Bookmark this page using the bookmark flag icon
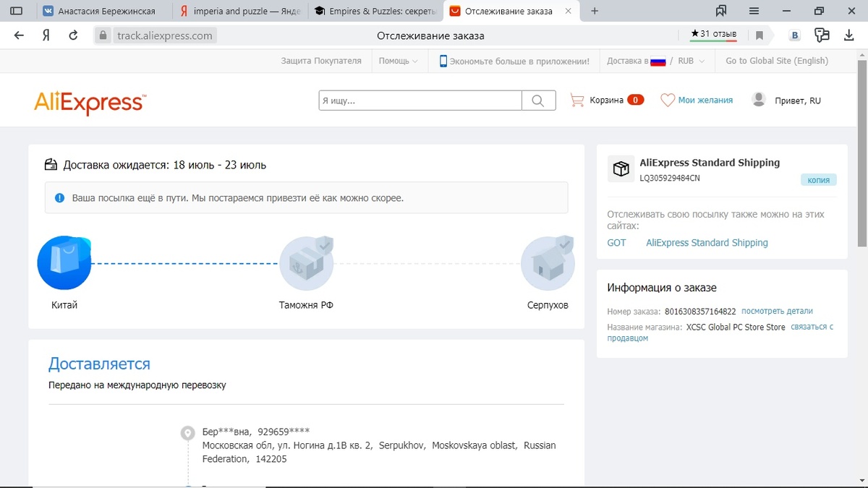This screenshot has width=868, height=488. click(759, 35)
